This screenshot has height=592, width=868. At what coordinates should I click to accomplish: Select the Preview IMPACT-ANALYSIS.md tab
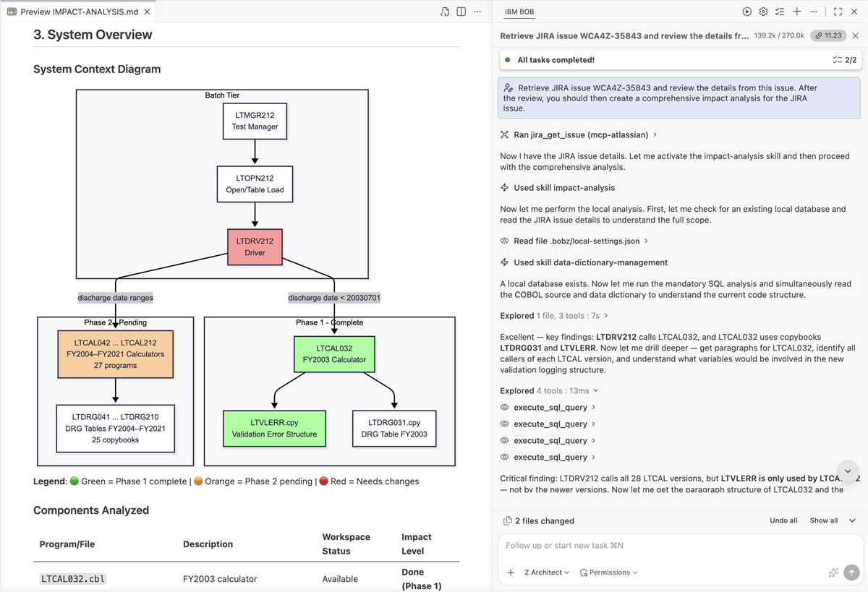pyautogui.click(x=78, y=12)
